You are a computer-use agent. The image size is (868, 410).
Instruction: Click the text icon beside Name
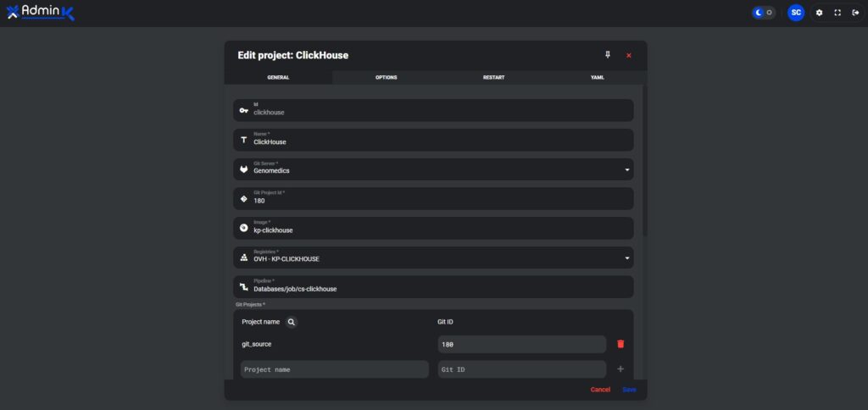[243, 140]
